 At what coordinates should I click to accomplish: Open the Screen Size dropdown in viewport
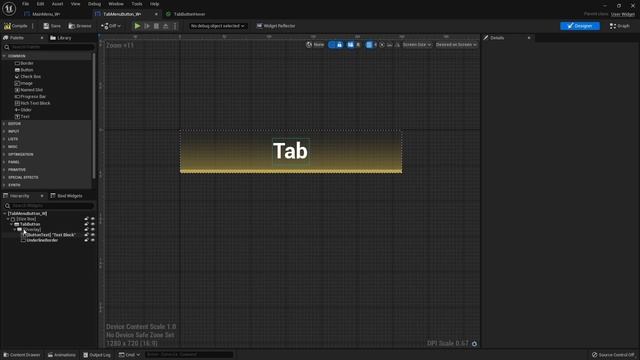point(417,44)
